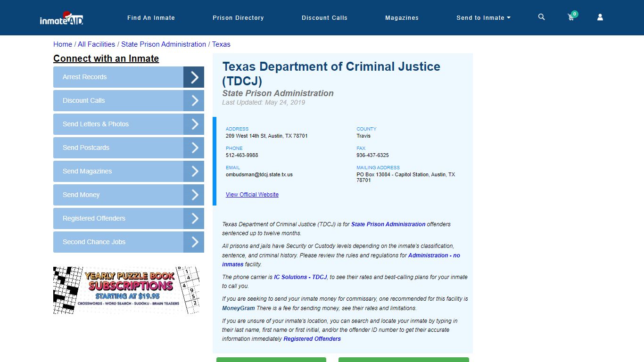Open the shopping cart icon
644x362 pixels.
tap(571, 17)
